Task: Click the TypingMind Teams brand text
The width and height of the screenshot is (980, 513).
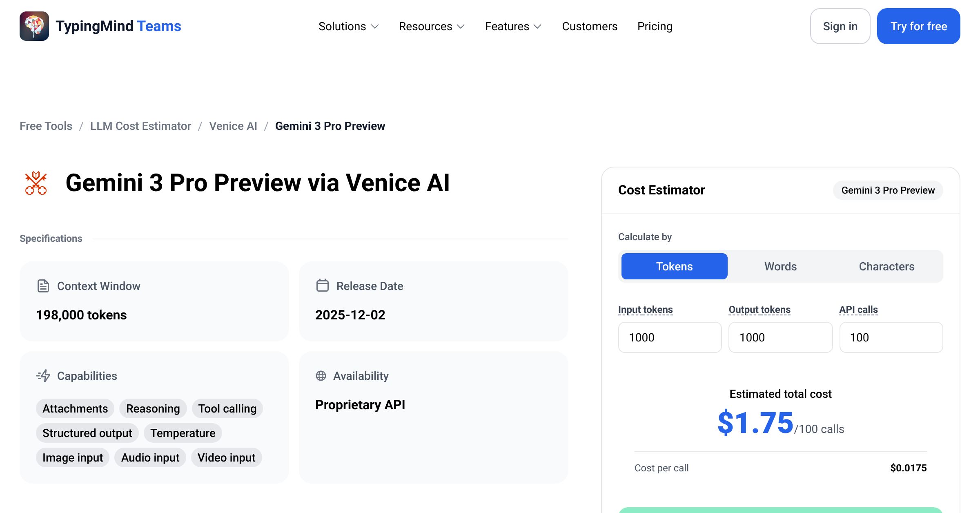Action: click(118, 26)
